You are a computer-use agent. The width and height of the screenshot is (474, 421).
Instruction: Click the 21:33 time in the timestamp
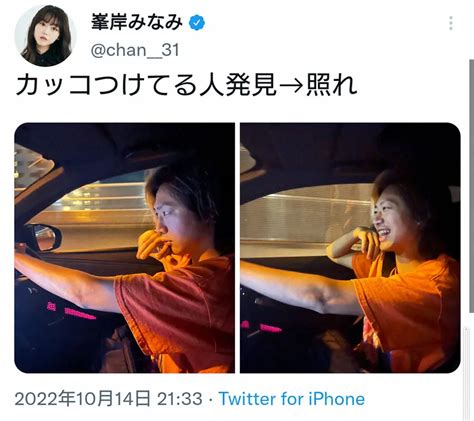180,399
